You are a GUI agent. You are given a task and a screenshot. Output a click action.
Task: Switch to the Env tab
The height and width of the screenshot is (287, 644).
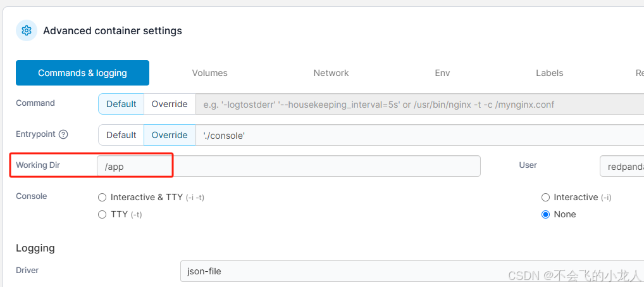[442, 73]
